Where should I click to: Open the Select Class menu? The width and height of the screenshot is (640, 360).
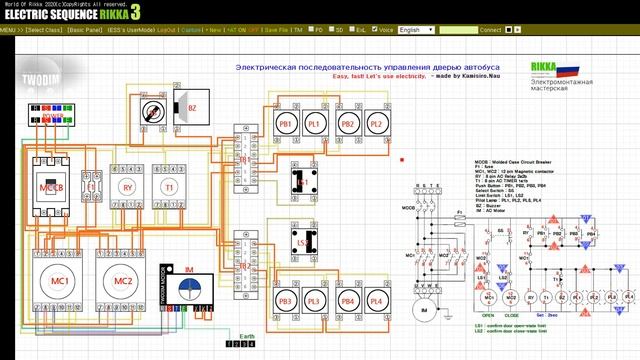coord(44,30)
